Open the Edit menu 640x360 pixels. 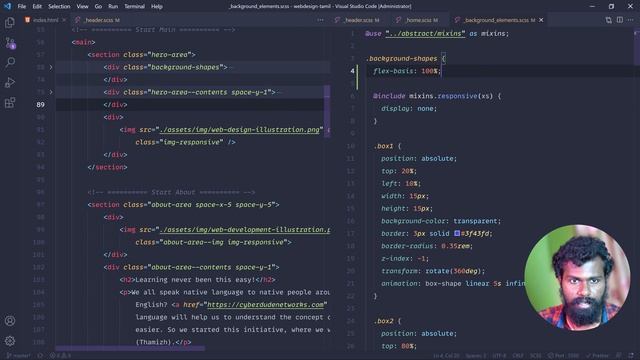(37, 7)
